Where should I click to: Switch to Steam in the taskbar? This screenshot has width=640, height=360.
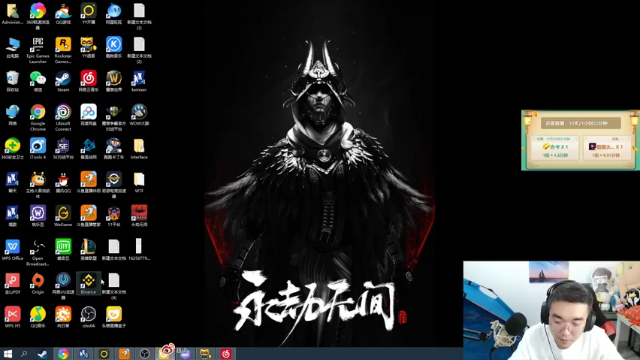click(x=42, y=353)
